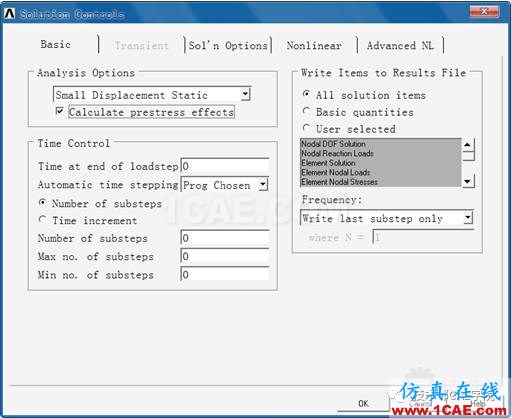Click the OK button
The image size is (511, 418).
(363, 403)
